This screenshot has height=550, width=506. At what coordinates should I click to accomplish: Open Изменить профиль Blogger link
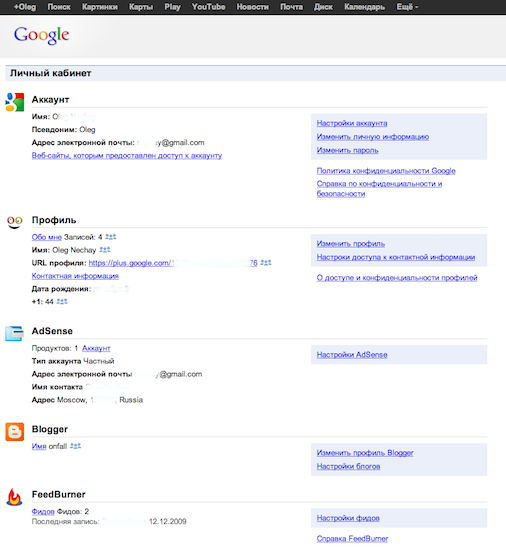[x=365, y=453]
